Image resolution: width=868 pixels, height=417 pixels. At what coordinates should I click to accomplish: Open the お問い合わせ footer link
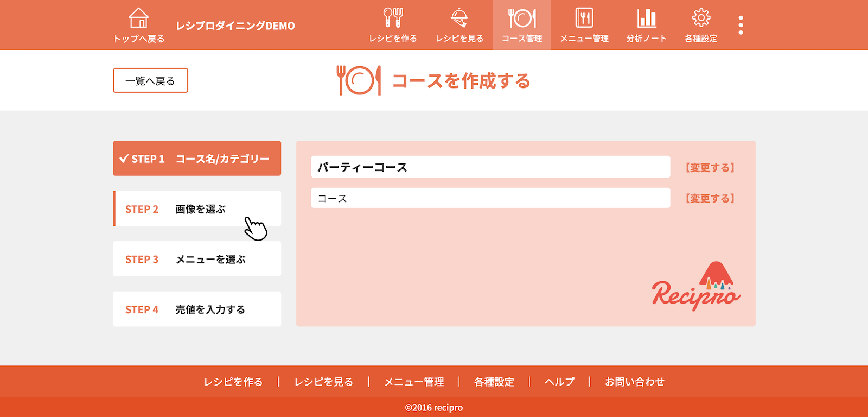pos(634,382)
